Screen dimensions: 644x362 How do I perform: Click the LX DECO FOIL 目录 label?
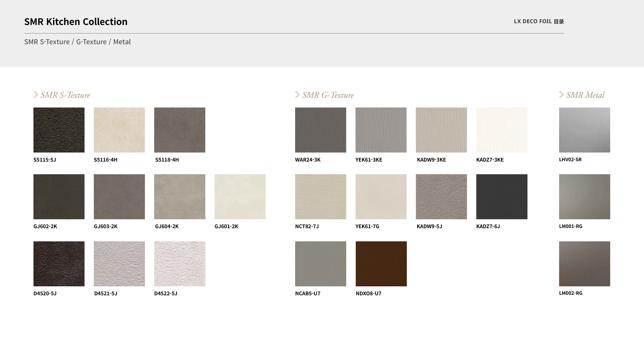tap(539, 21)
